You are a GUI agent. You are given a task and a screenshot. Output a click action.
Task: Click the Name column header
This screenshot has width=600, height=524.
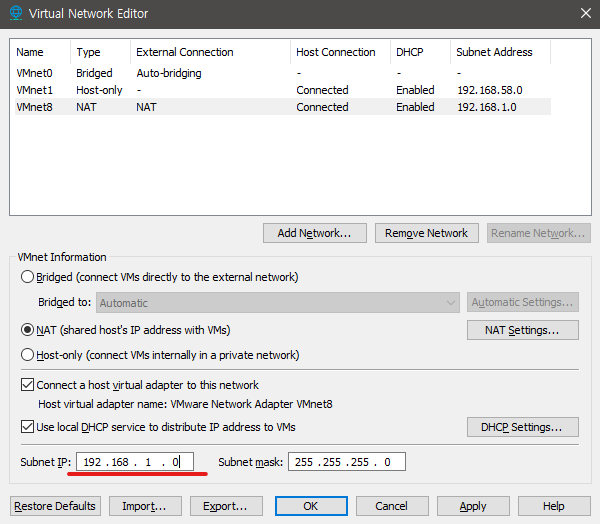[x=42, y=52]
